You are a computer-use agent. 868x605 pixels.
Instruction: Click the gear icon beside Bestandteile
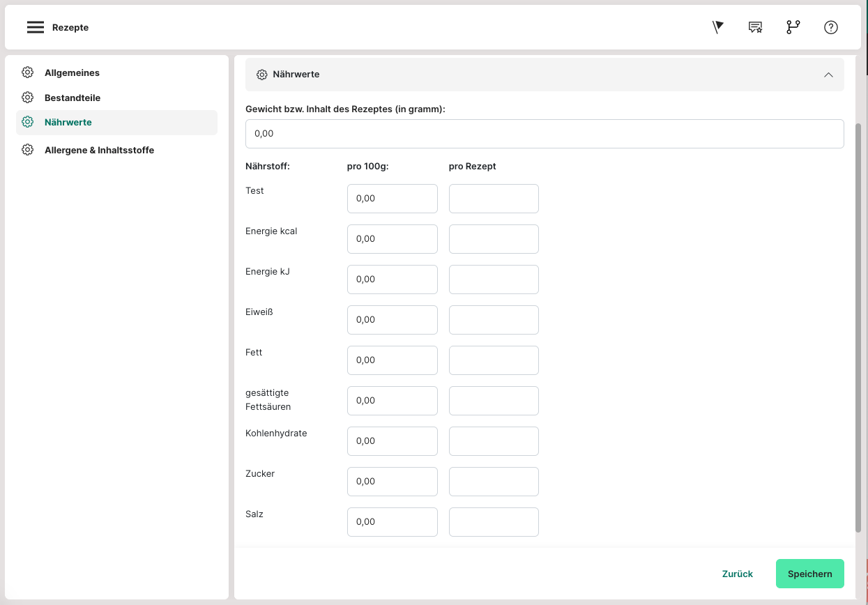pyautogui.click(x=28, y=98)
